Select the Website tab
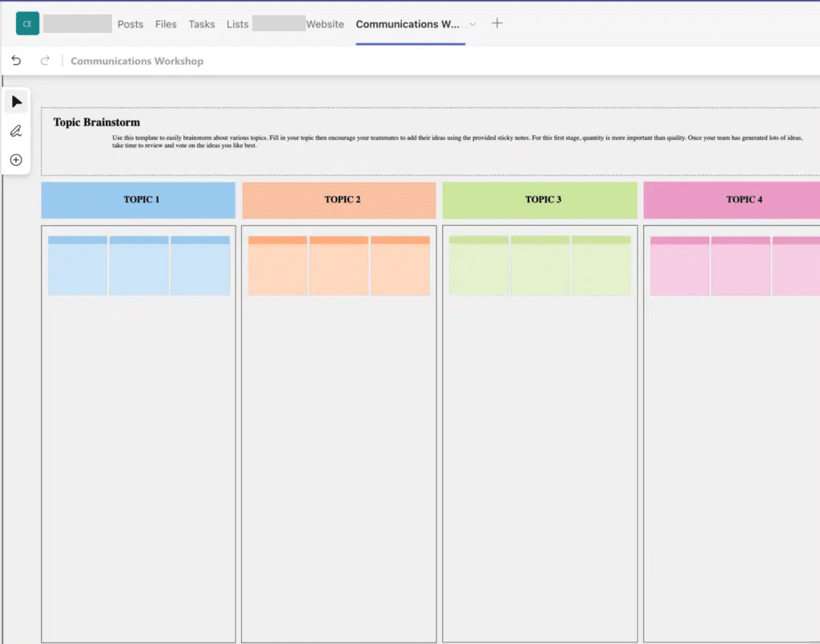 pos(325,24)
